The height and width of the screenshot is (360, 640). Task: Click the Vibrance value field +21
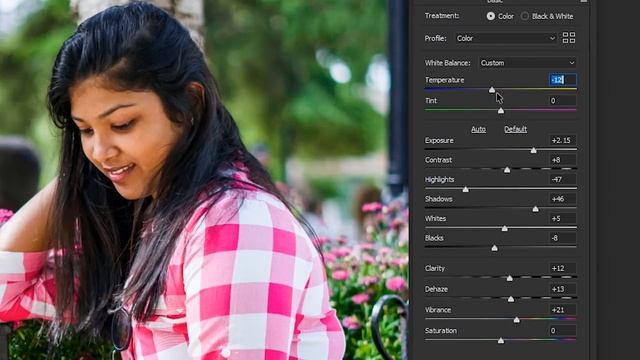tap(562, 310)
